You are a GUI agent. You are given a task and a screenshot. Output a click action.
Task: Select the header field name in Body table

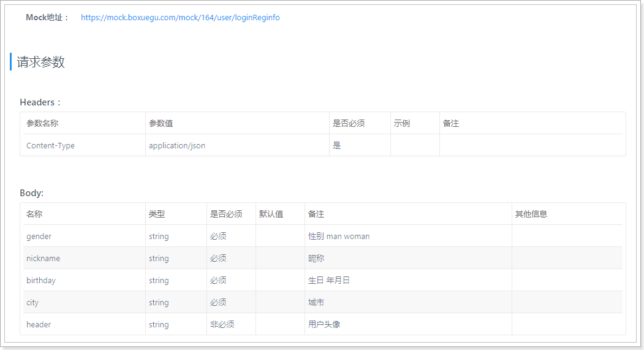coord(39,324)
